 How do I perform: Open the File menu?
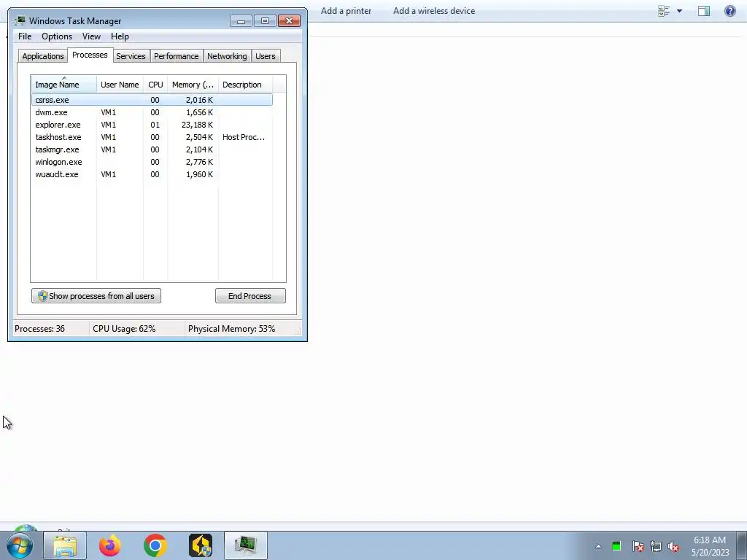[25, 36]
